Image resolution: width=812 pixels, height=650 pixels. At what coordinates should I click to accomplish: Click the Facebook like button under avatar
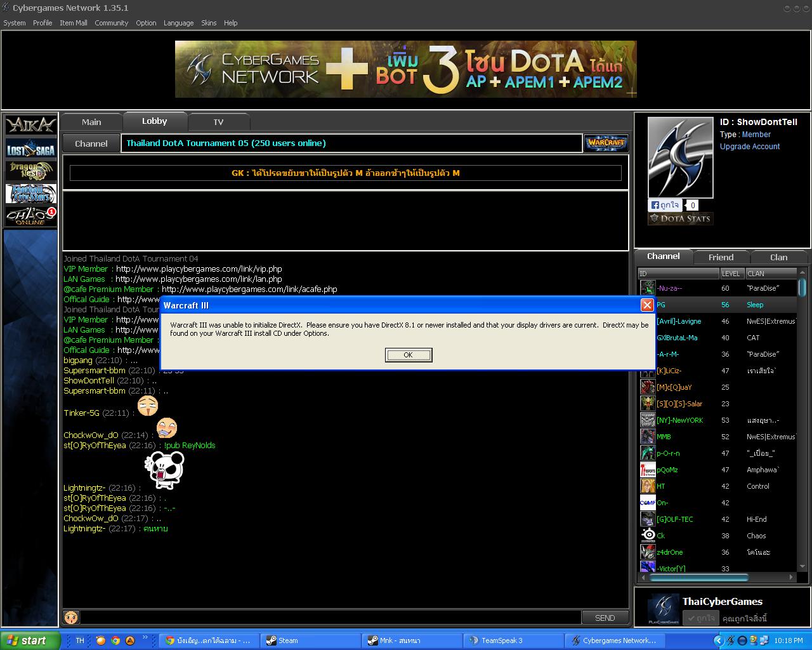point(664,205)
